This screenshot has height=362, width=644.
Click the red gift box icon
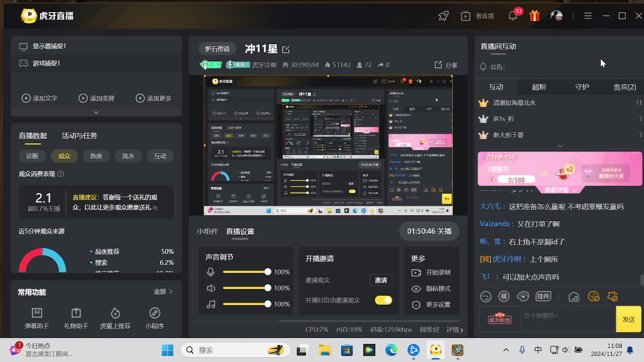[534, 16]
